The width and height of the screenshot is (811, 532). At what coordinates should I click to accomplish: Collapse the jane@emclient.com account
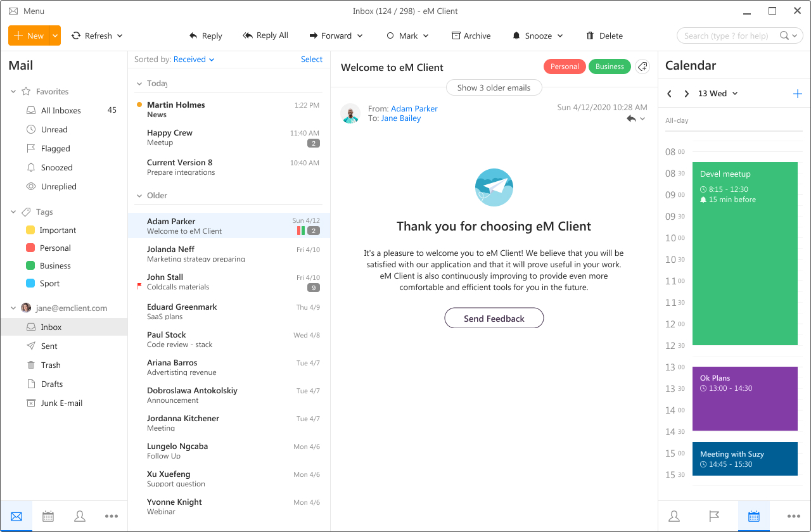[13, 308]
